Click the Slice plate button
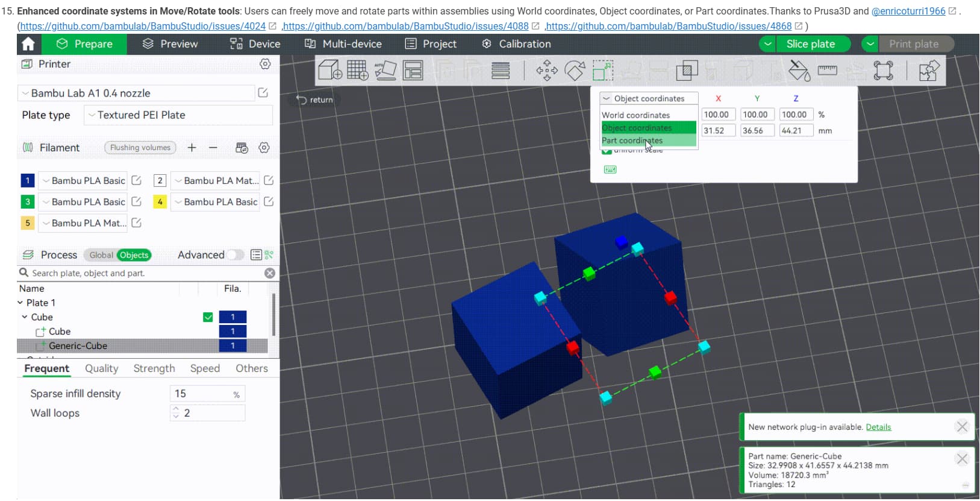This screenshot has width=980, height=501. [x=810, y=44]
